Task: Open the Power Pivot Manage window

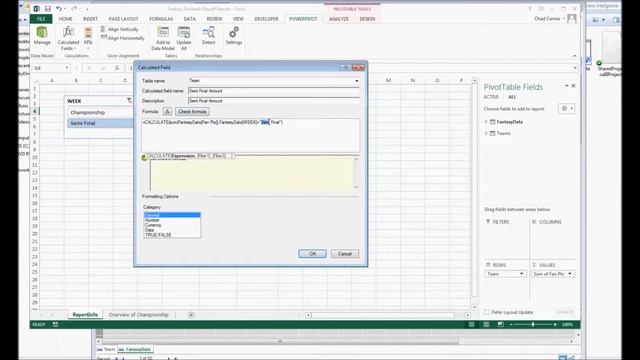Action: click(42, 36)
